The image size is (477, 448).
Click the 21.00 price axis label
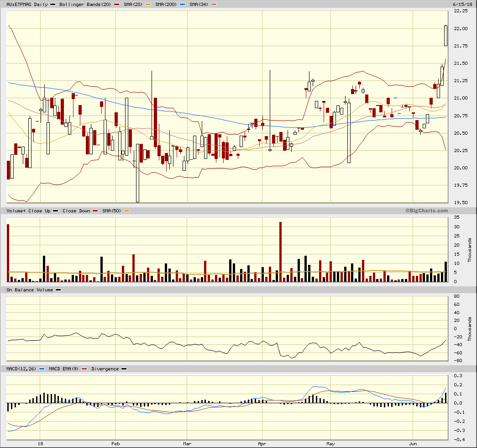tap(461, 98)
